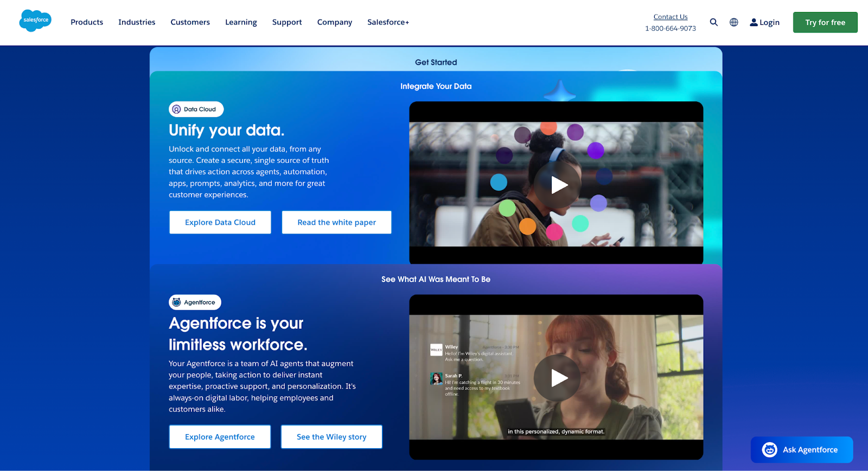
Task: Click the Explore Agentforce button
Action: [x=220, y=437]
